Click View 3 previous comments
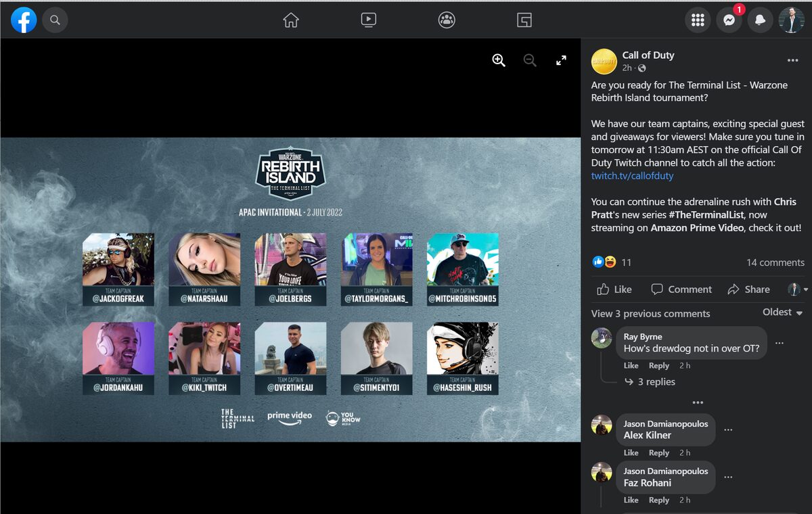Image resolution: width=812 pixels, height=514 pixels. pyautogui.click(x=651, y=314)
